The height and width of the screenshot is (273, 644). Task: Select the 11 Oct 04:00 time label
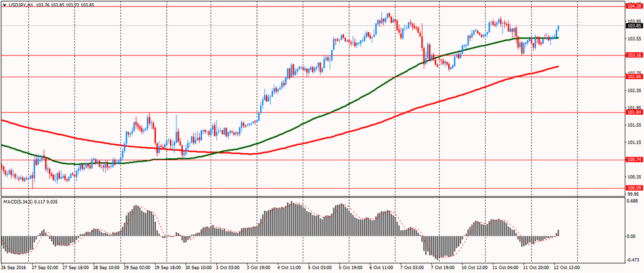point(506,267)
